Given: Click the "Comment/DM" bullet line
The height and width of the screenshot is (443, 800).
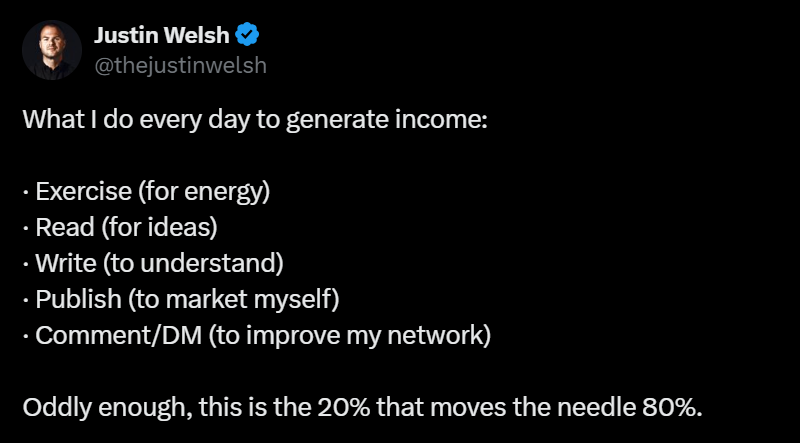Looking at the screenshot, I should [x=257, y=336].
